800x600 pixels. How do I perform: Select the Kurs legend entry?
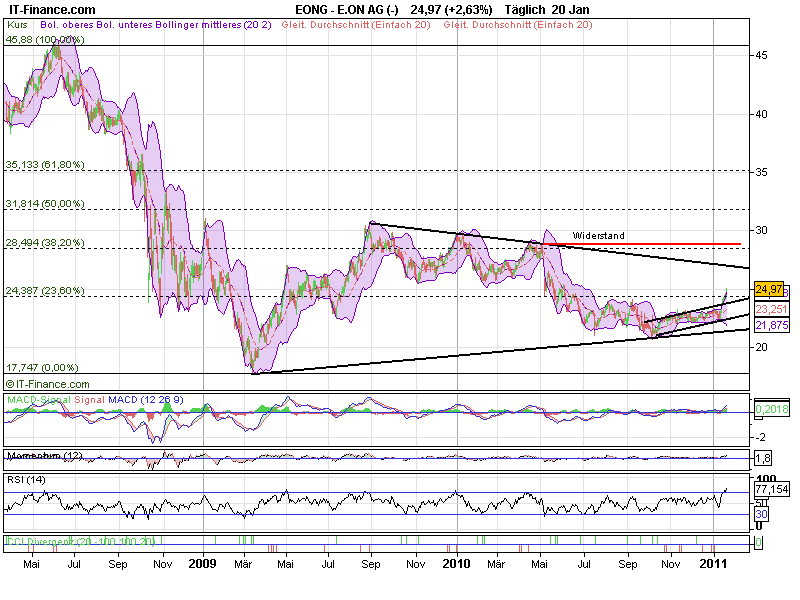[x=17, y=24]
